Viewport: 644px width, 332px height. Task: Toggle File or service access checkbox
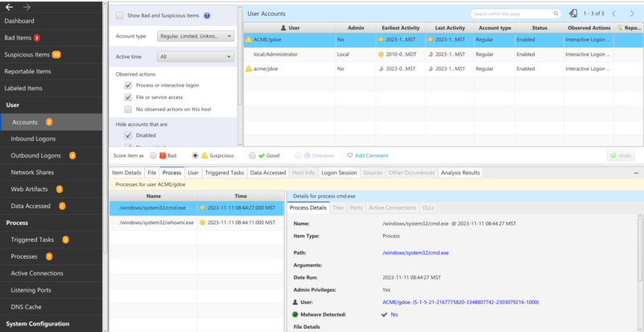(128, 97)
